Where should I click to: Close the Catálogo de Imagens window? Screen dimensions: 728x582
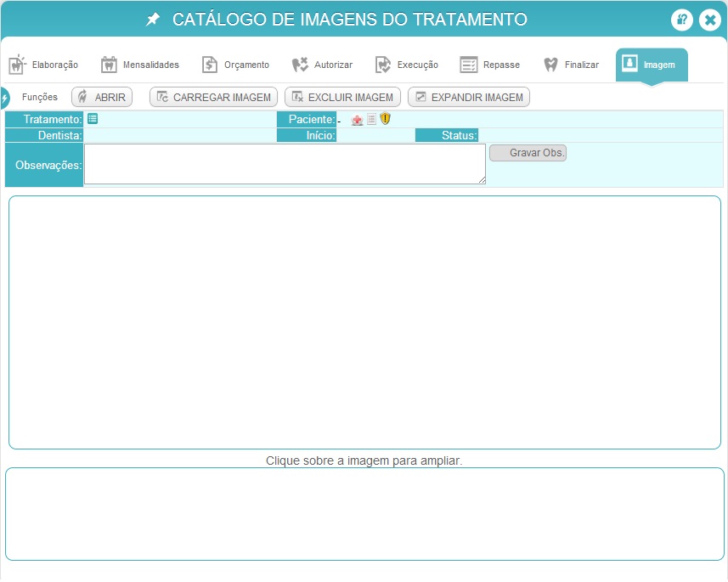coord(710,20)
